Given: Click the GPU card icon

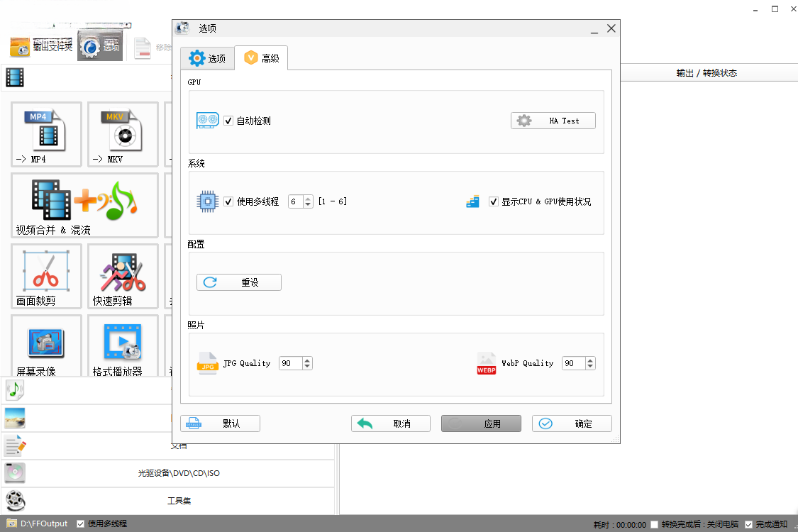Looking at the screenshot, I should point(208,121).
